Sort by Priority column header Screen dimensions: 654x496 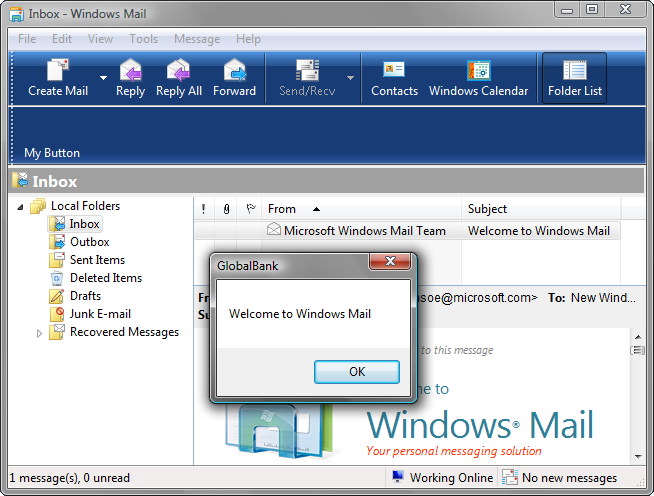(204, 209)
